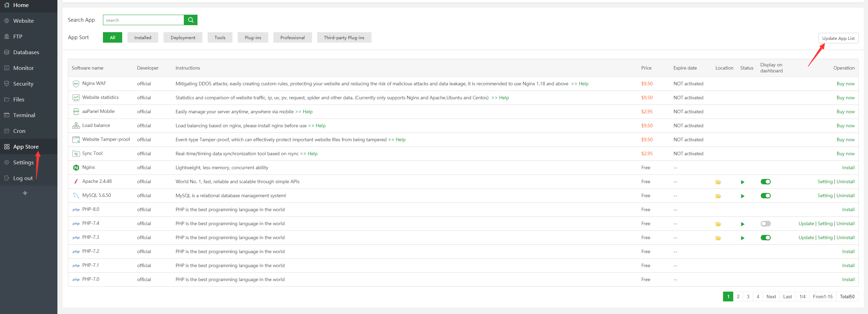Viewport: 868px width, 314px height.
Task: Click the plus icon in the sidebar
Action: (x=25, y=193)
